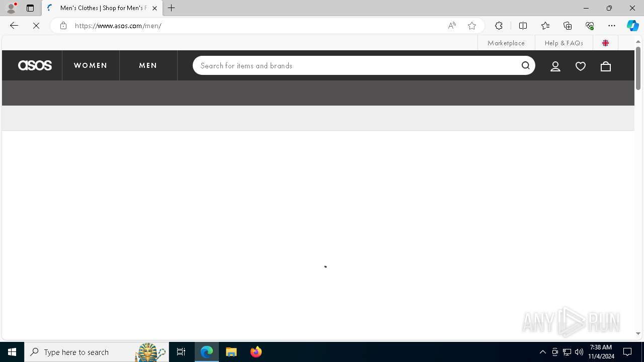
Task: Open the ASOS logo home link
Action: click(x=35, y=65)
